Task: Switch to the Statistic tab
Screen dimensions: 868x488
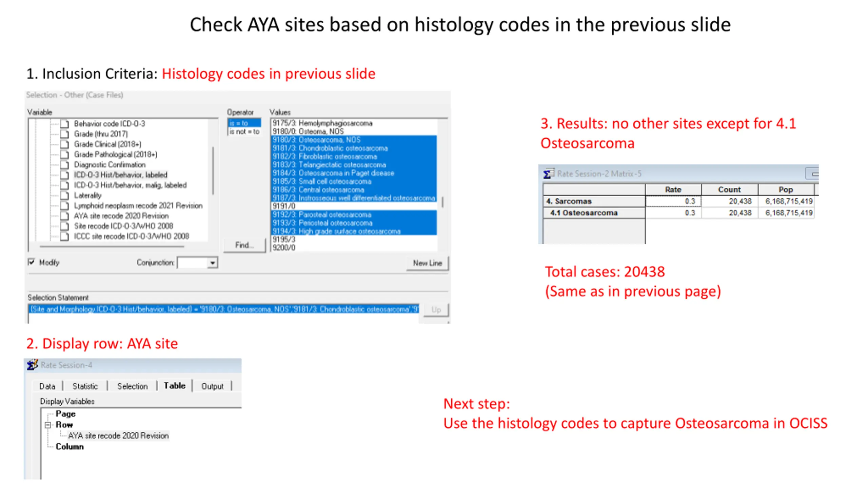Action: point(85,386)
